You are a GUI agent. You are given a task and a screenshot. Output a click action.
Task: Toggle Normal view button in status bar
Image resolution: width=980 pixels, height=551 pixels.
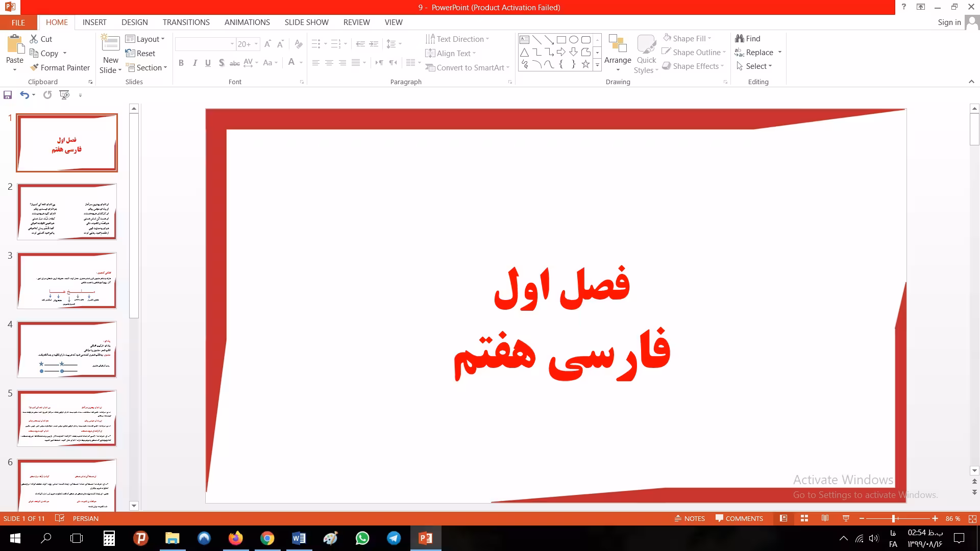tap(783, 518)
